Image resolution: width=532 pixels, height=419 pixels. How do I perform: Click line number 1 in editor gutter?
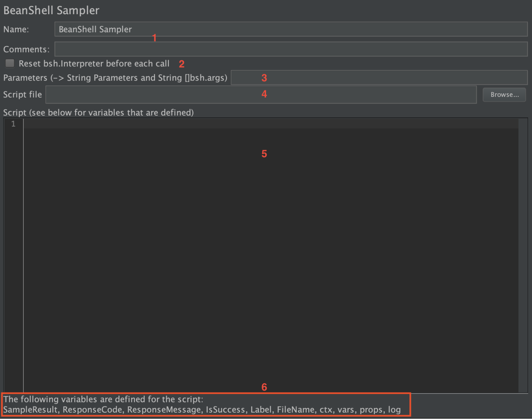(13, 124)
